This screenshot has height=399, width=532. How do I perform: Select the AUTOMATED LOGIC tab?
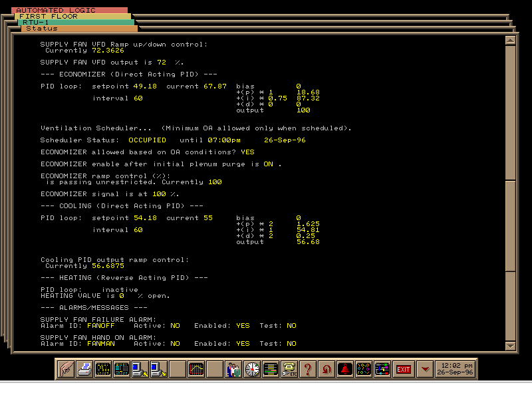click(x=56, y=11)
